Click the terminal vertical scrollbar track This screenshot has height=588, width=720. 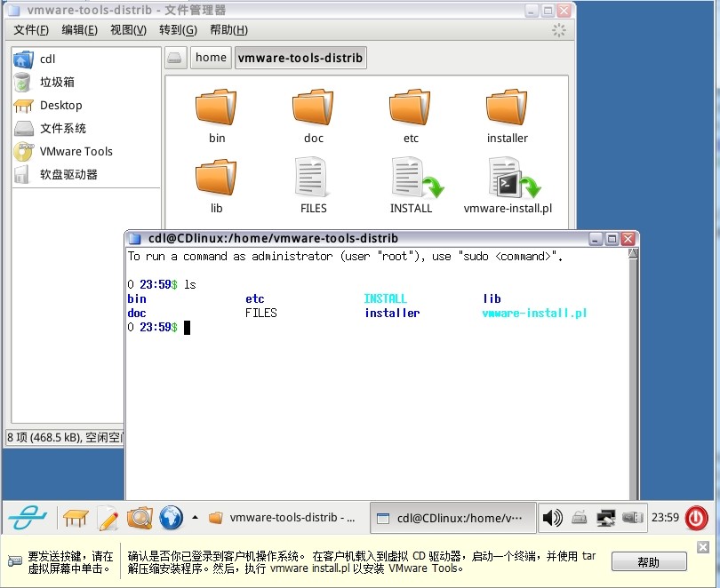633,378
